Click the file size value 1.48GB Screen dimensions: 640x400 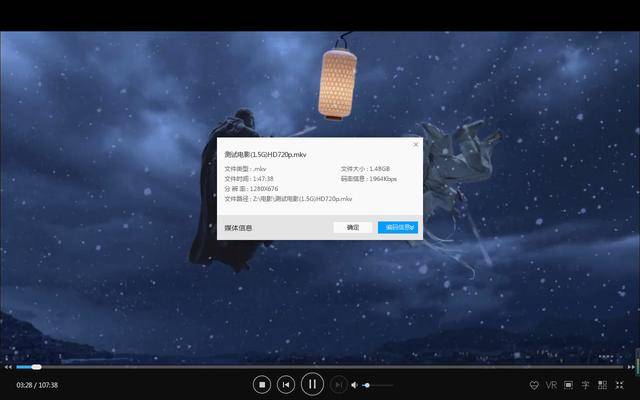coord(380,169)
